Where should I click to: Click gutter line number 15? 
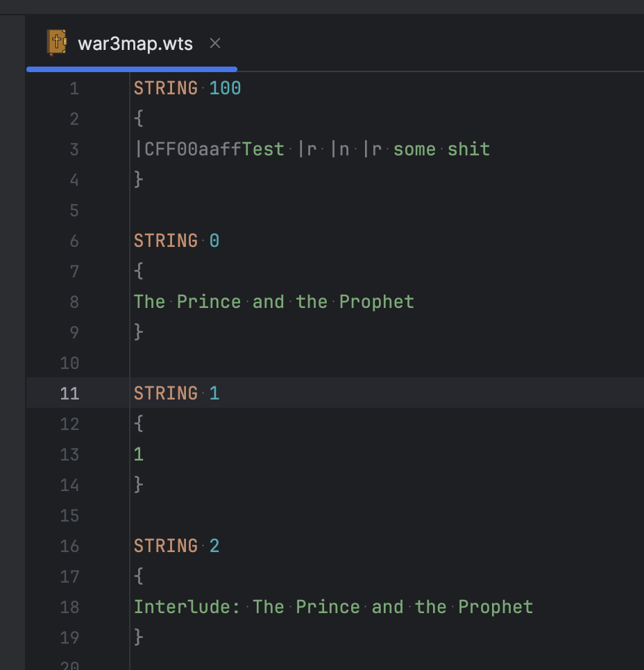coord(69,516)
